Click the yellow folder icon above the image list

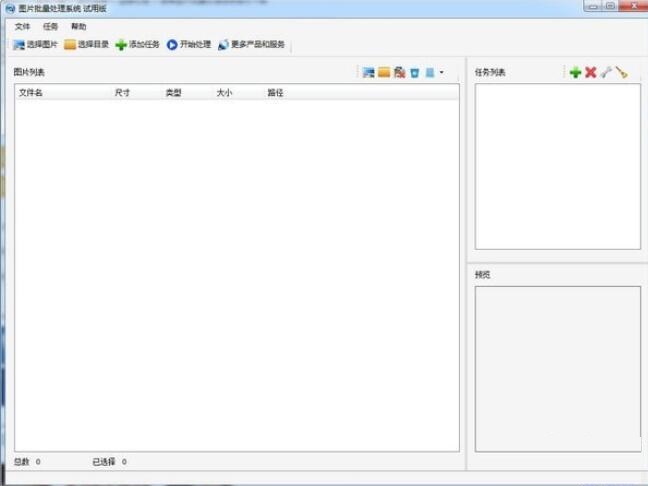point(384,72)
